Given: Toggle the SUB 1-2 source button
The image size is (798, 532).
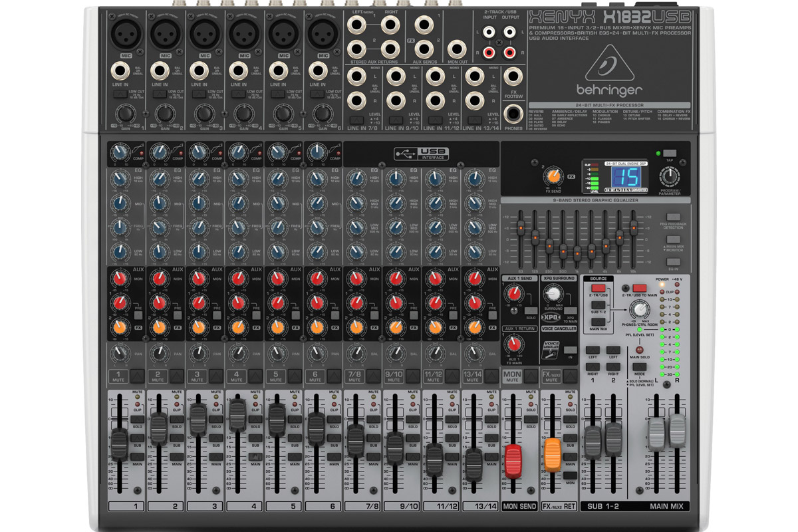Looking at the screenshot, I should (x=598, y=306).
